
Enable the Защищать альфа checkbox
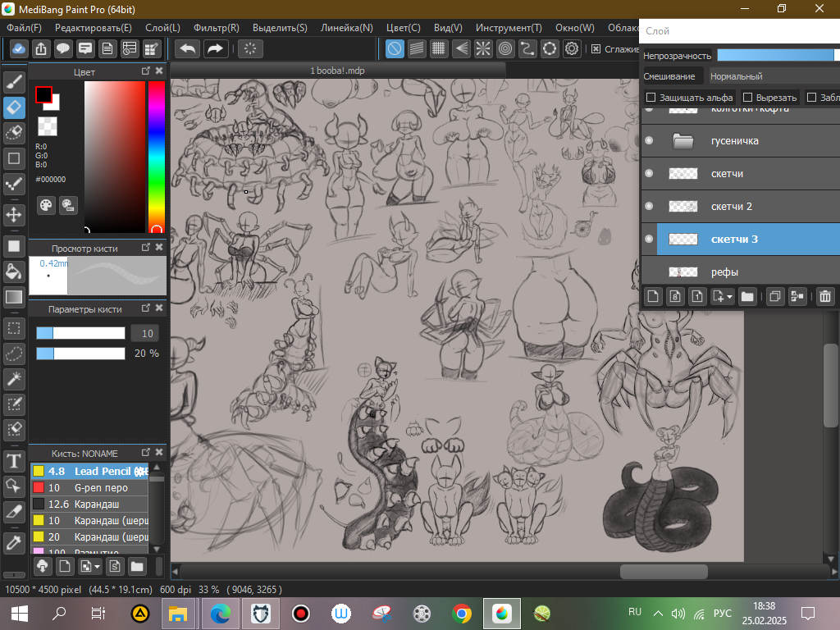click(651, 97)
